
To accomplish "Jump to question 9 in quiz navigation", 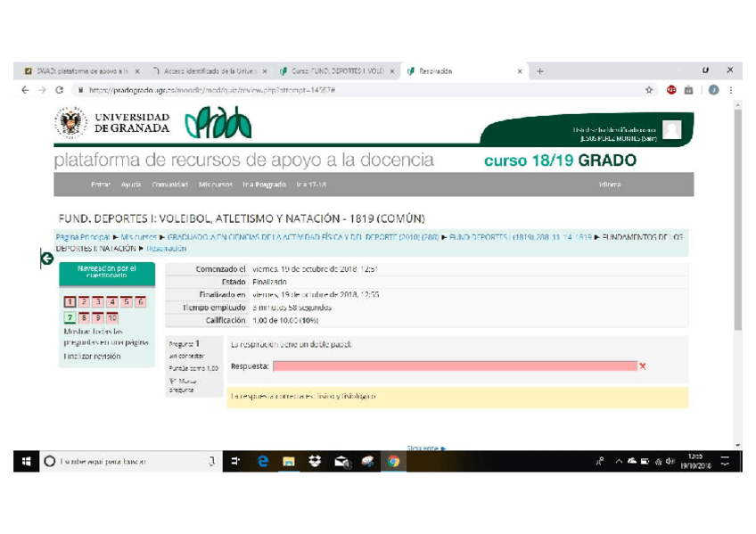I will [x=98, y=318].
